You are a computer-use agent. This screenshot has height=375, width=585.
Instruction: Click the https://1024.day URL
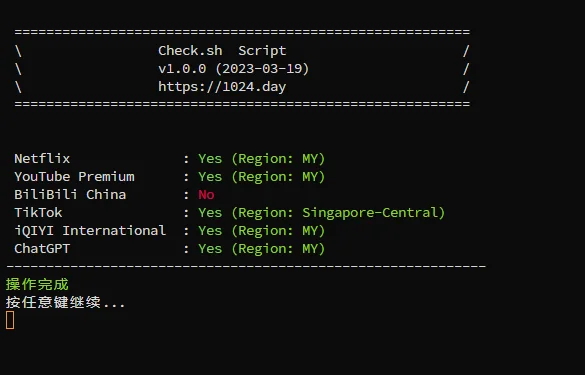pos(222,87)
